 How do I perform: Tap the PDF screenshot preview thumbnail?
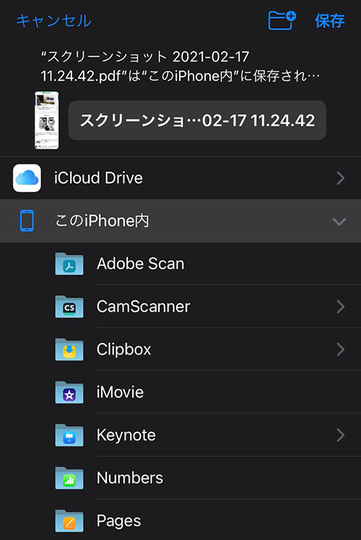47,121
